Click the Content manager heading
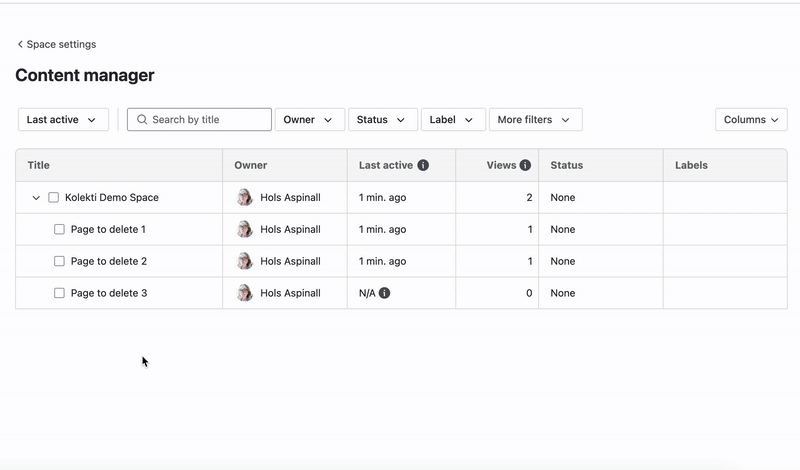The width and height of the screenshot is (800, 470). (x=85, y=75)
